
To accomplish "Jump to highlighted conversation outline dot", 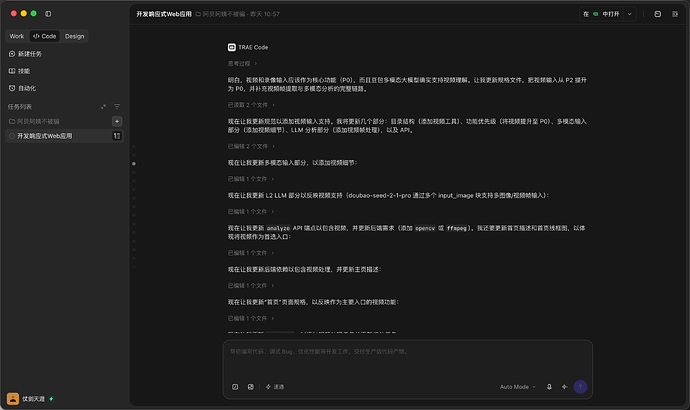I will point(134,164).
